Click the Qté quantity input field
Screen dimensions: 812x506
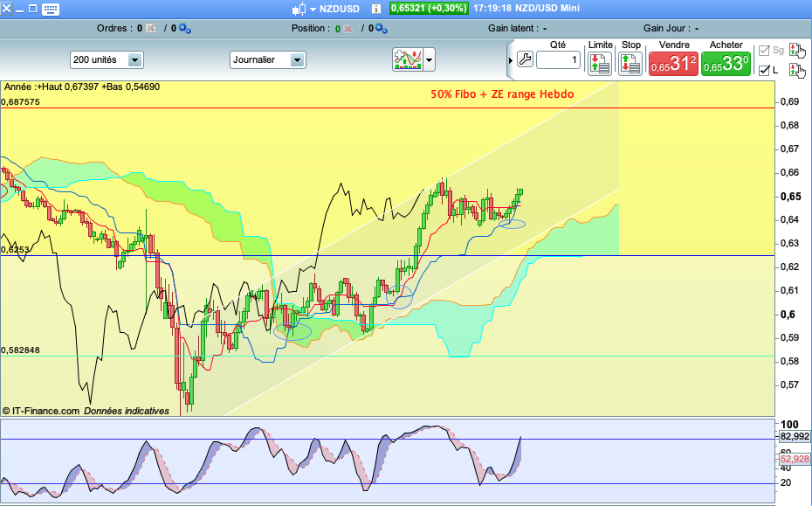558,59
